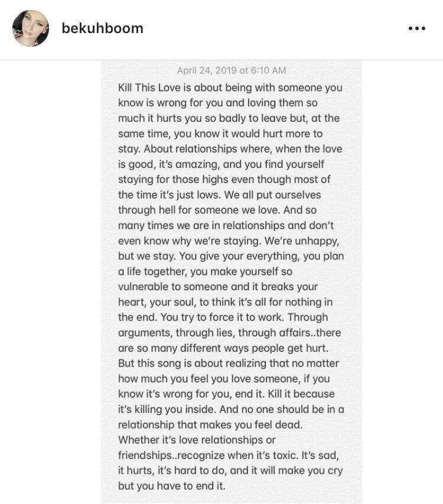This screenshot has height=504, width=443.
Task: Click the line 'arguments, through lies, through affairs'
Action: (229, 333)
